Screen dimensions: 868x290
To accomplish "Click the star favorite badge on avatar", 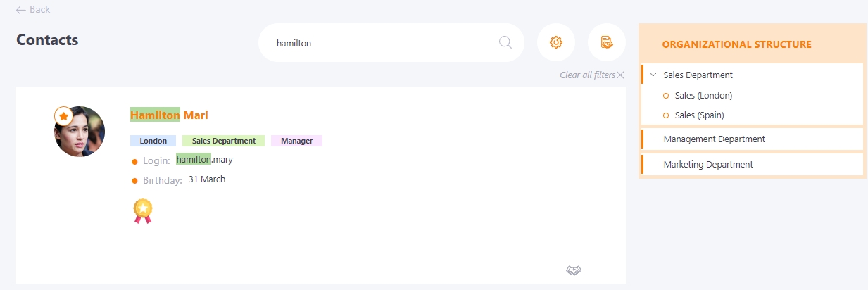I will tap(63, 115).
